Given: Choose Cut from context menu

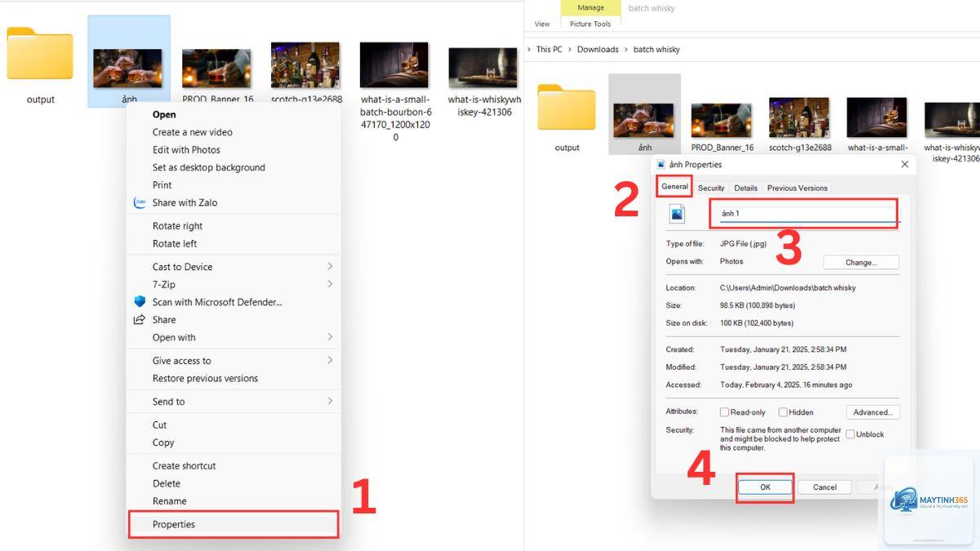Looking at the screenshot, I should 159,424.
